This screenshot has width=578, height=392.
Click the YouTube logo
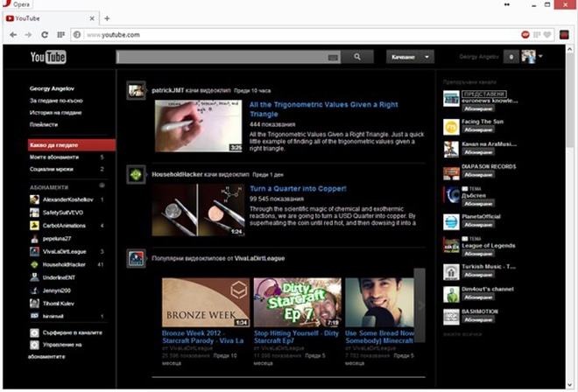point(49,58)
